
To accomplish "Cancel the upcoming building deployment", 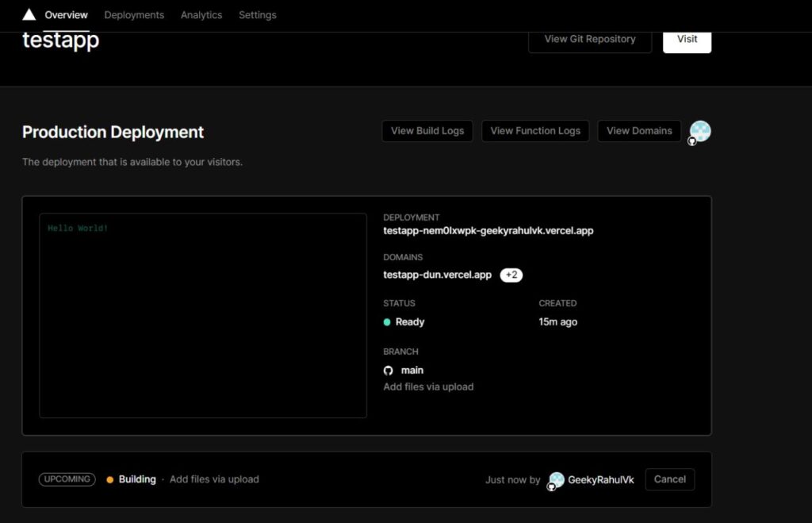I will [669, 479].
